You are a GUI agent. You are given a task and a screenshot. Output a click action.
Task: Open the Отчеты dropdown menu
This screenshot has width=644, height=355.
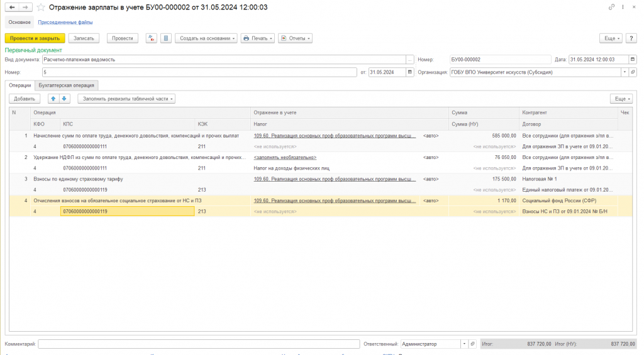pos(295,38)
